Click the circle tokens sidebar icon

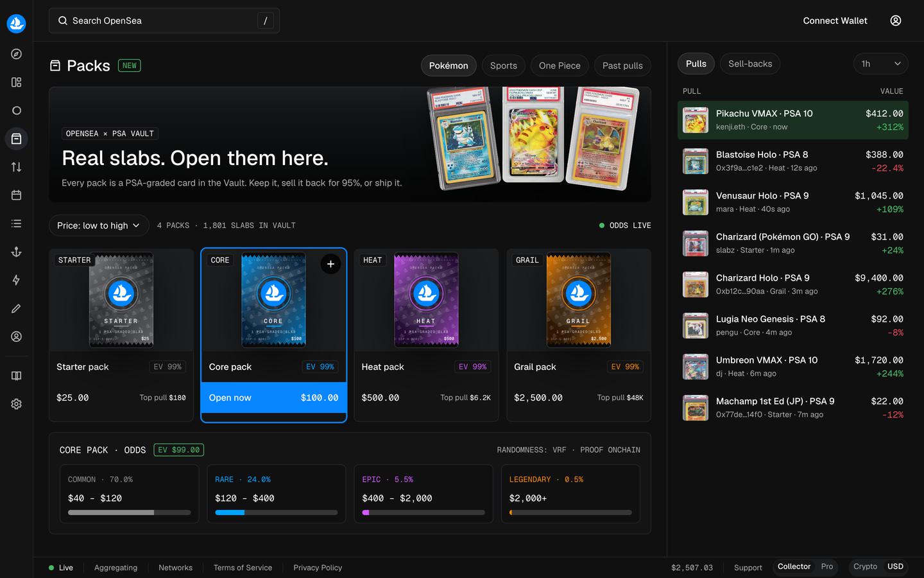pyautogui.click(x=17, y=110)
